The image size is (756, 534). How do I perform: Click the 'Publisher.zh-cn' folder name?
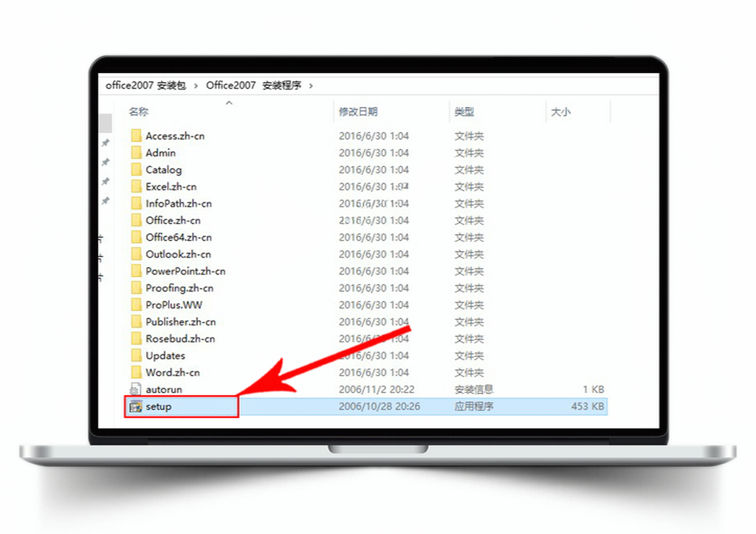181,322
